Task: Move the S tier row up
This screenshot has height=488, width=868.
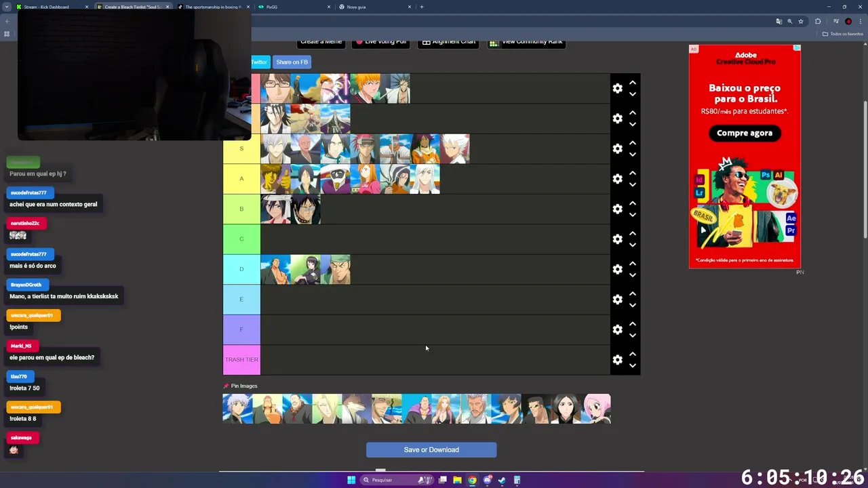Action: (x=632, y=143)
